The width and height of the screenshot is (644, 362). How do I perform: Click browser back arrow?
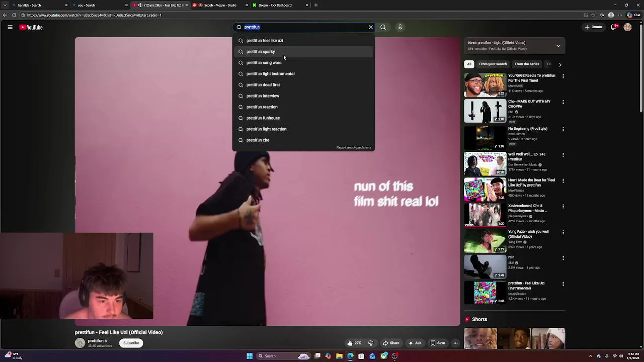click(5, 15)
